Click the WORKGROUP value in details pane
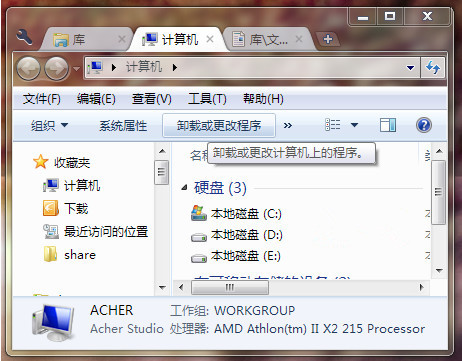This screenshot has width=462, height=361. coord(255,311)
